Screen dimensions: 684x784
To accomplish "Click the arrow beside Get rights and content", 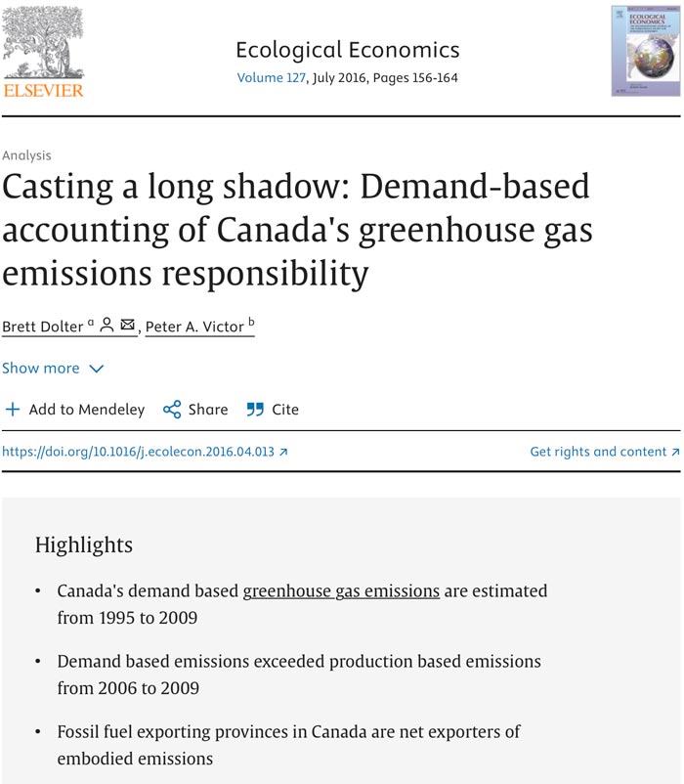I will (675, 453).
